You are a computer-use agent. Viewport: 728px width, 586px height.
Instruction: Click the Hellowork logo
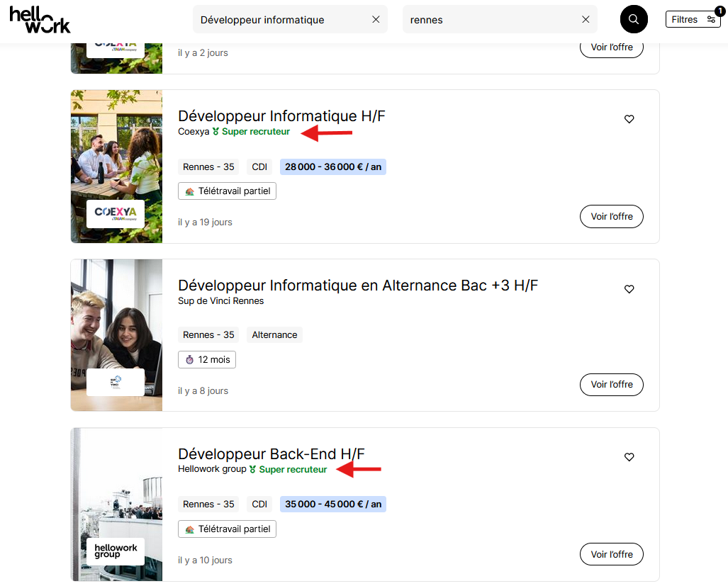coord(40,21)
